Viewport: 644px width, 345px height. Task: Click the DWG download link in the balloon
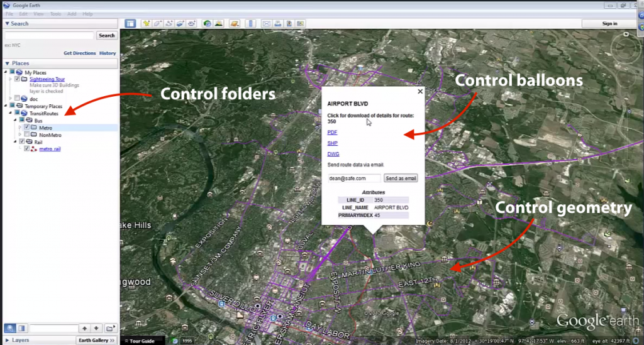(333, 154)
